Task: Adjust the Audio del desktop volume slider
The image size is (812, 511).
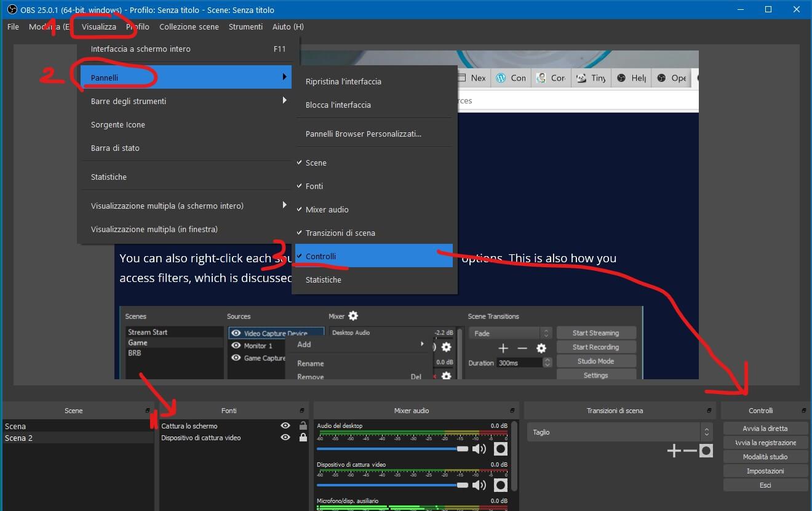Action: pyautogui.click(x=463, y=449)
